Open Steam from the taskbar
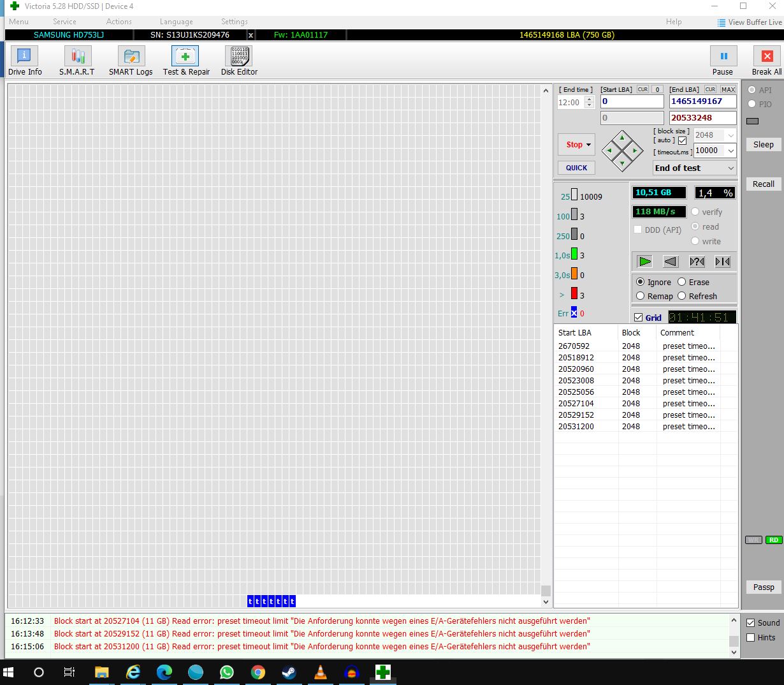 coord(289,672)
